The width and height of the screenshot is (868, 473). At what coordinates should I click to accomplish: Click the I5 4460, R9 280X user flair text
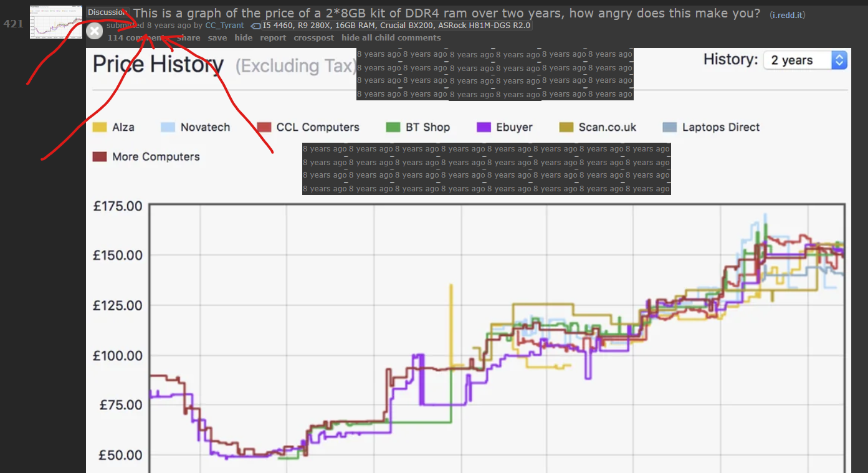coord(398,26)
